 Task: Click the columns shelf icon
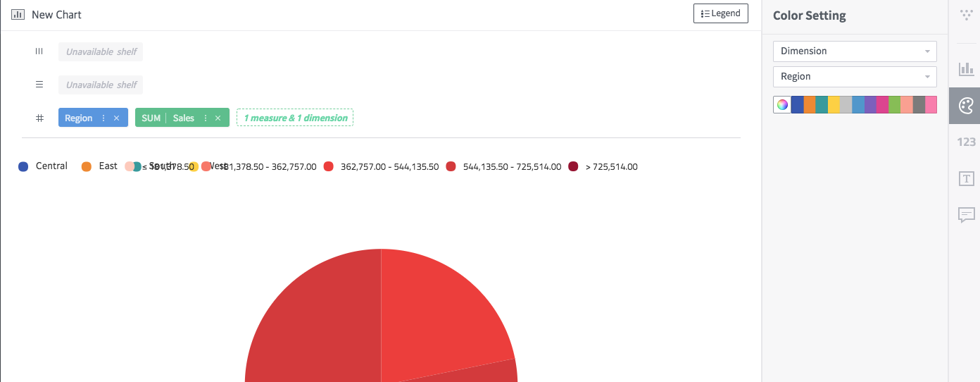(39, 51)
